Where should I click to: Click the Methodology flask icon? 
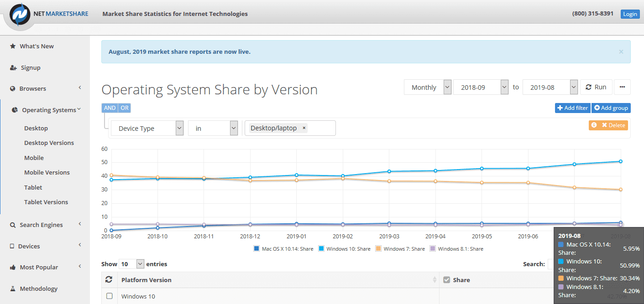point(13,289)
